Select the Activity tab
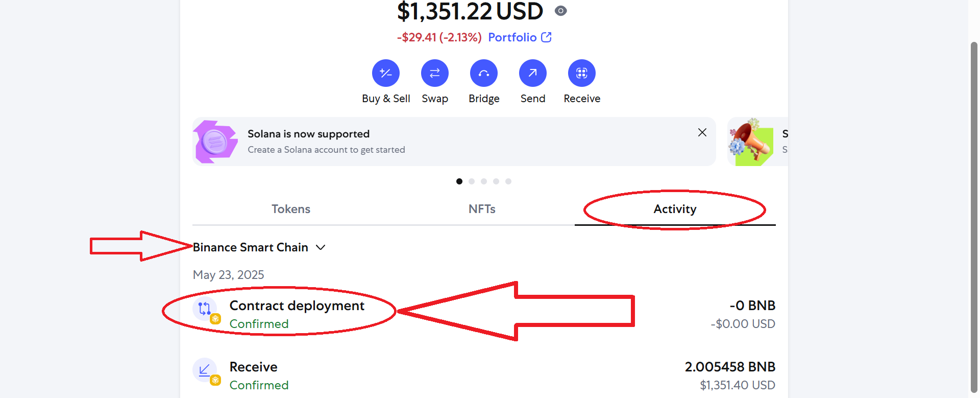 (675, 209)
